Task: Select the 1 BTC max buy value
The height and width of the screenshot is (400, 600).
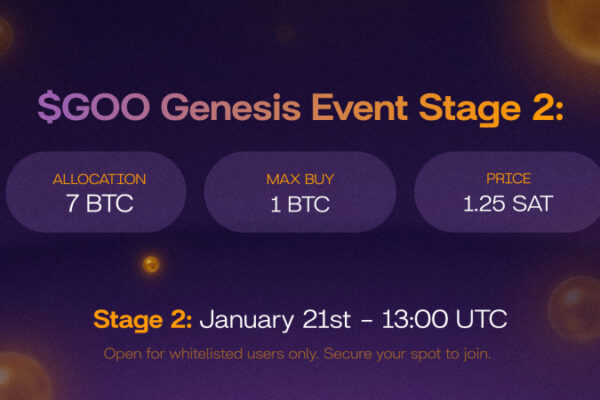Action: tap(300, 203)
